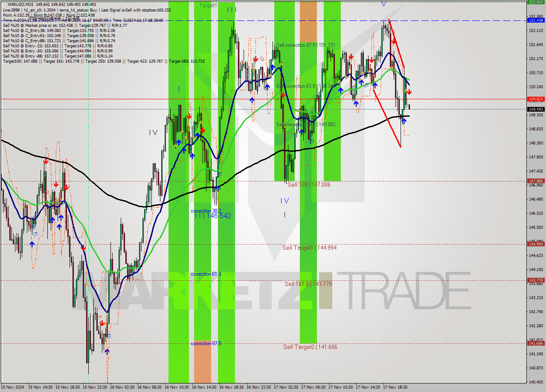The width and height of the screenshot is (546, 392).
Task: Click the 'Sell 161.8 | 143.778' label
Action: [308, 284]
